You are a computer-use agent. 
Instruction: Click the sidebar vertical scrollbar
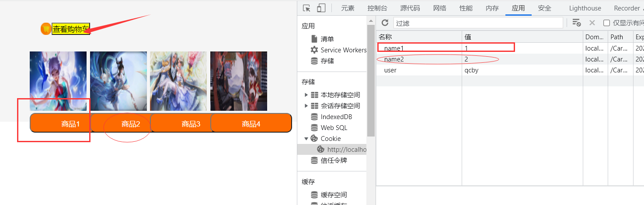tap(371, 81)
